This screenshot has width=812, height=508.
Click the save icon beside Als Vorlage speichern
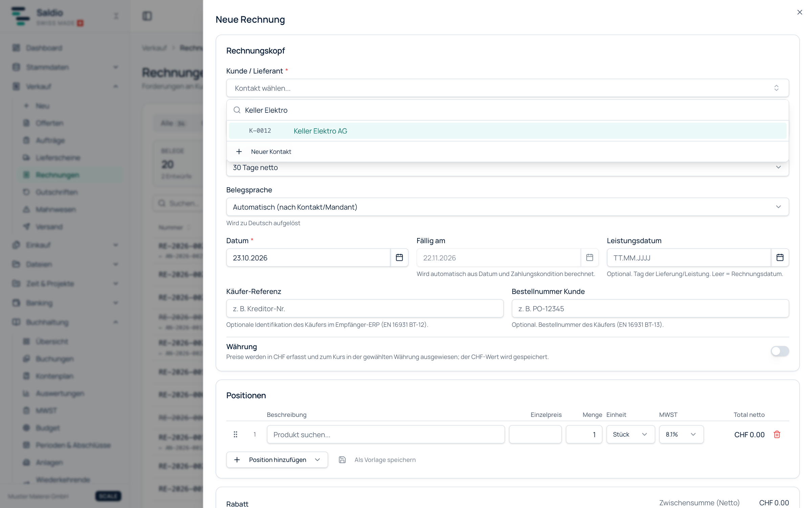pyautogui.click(x=342, y=460)
